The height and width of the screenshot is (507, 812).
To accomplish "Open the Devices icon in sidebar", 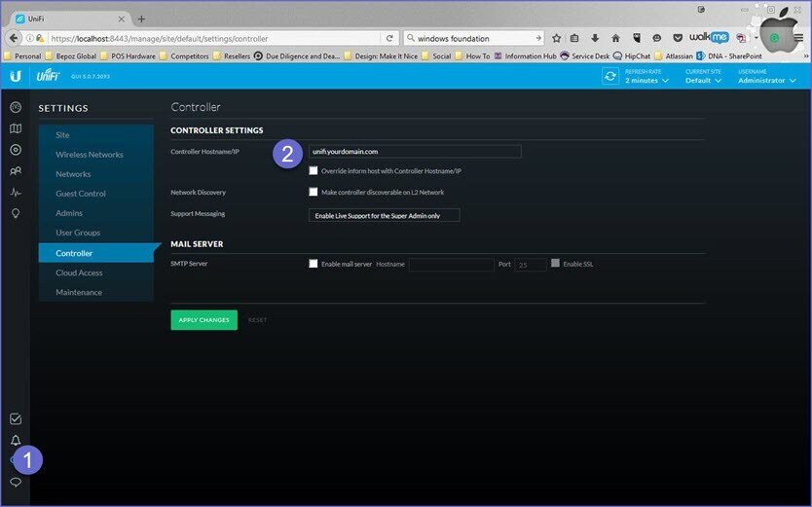I will (16, 150).
